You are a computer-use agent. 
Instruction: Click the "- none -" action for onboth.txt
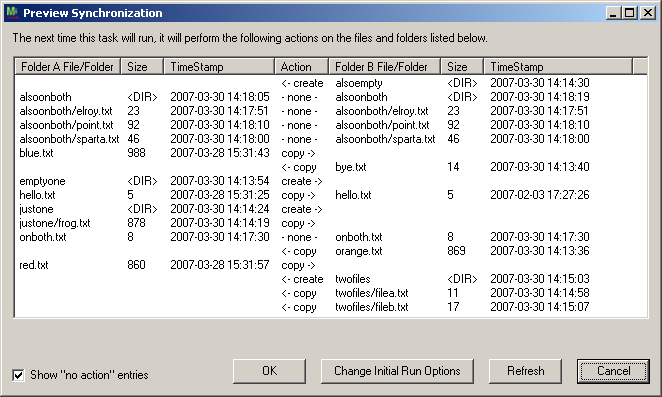(x=299, y=237)
